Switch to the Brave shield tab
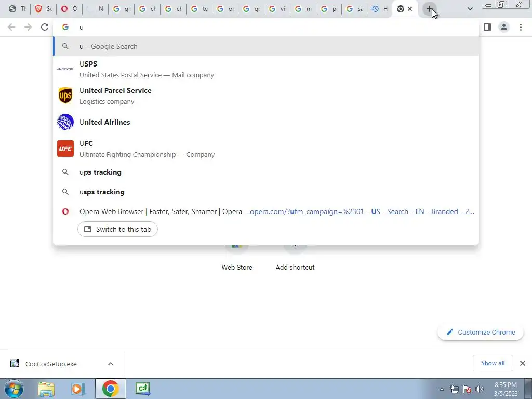Viewport: 532px width, 399px height. click(x=43, y=9)
